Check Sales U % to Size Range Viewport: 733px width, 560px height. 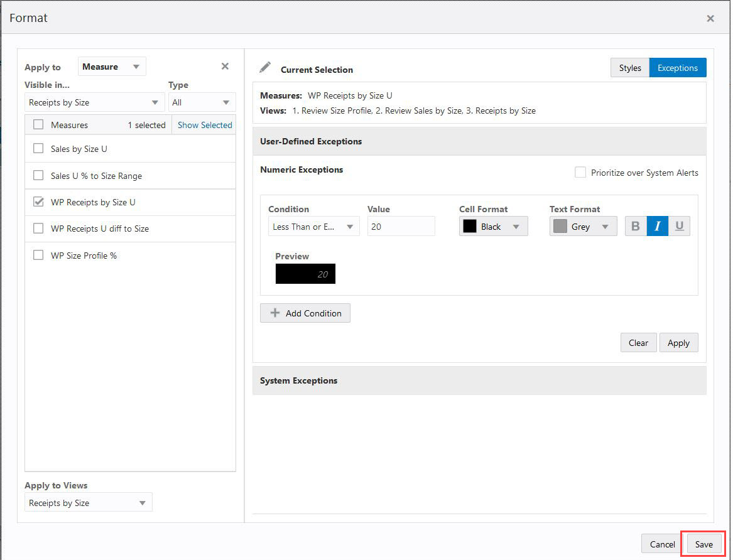(x=38, y=175)
